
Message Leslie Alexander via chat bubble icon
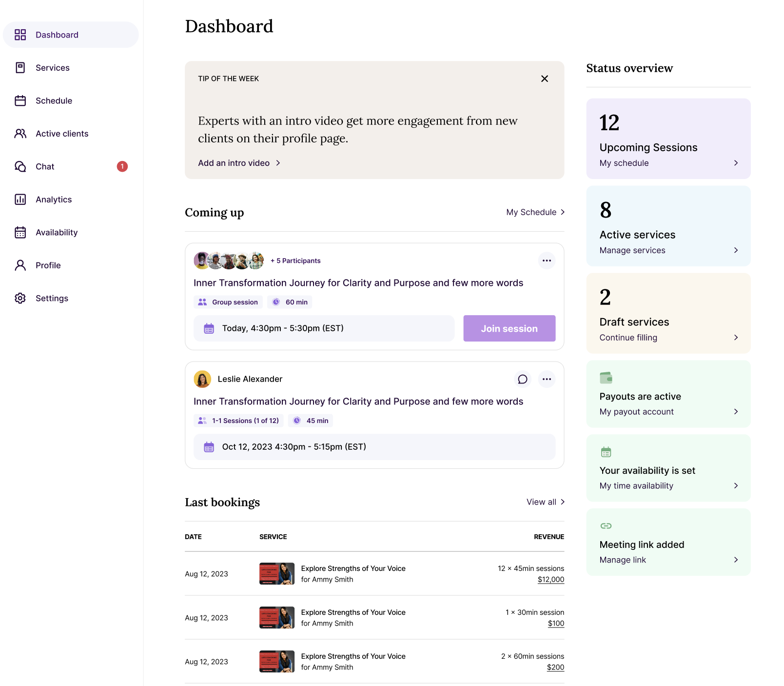coord(522,379)
